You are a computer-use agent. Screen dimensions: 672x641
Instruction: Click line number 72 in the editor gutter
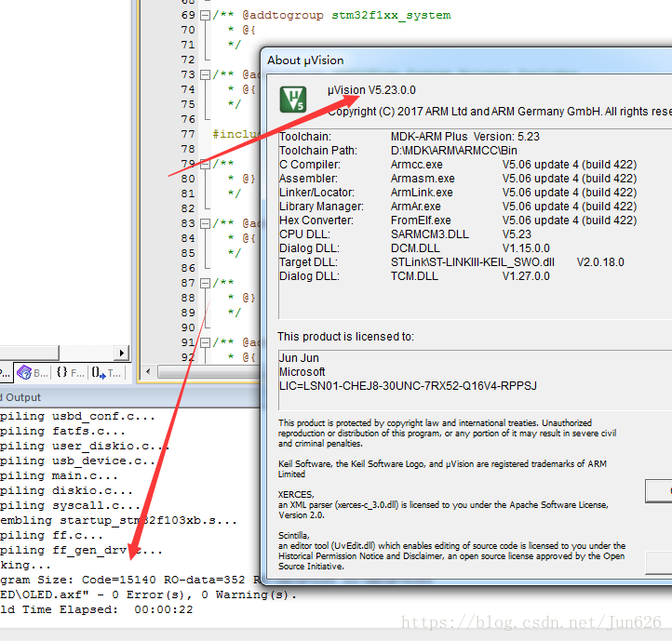[x=188, y=60]
